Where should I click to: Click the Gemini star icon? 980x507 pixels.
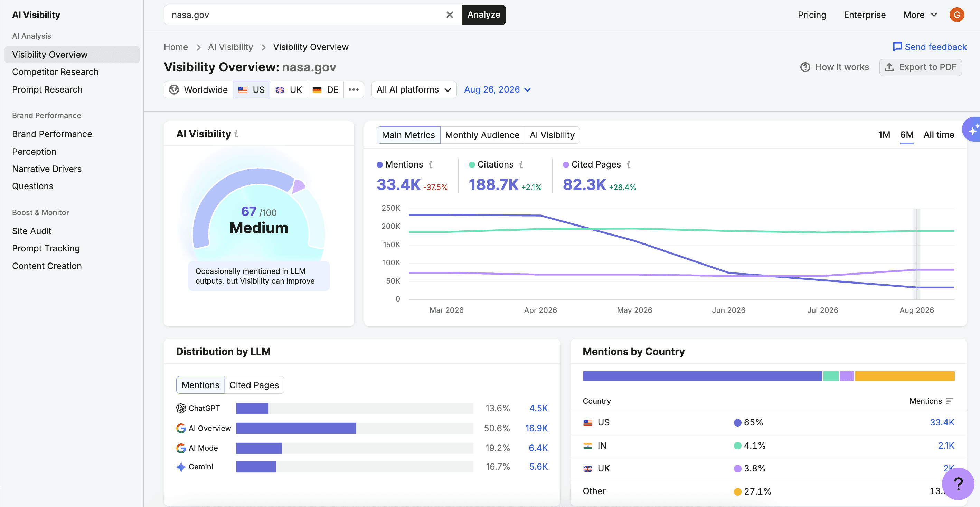181,467
